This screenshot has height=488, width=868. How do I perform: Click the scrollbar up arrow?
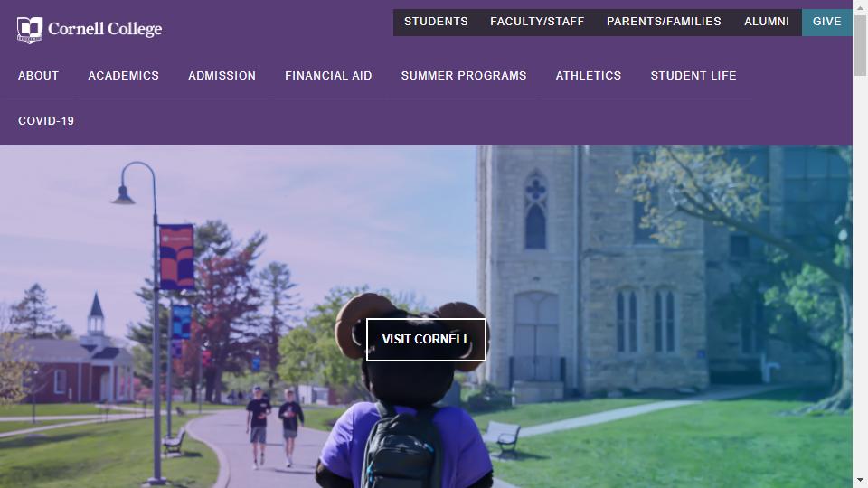(x=860, y=6)
